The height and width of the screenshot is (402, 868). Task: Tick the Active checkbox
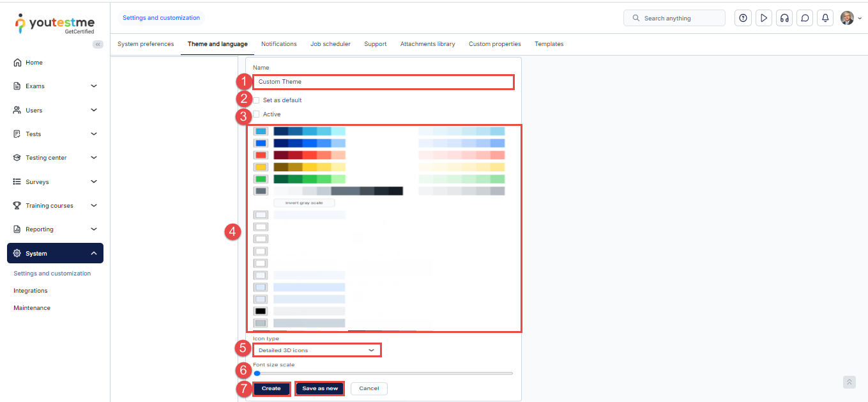[256, 114]
